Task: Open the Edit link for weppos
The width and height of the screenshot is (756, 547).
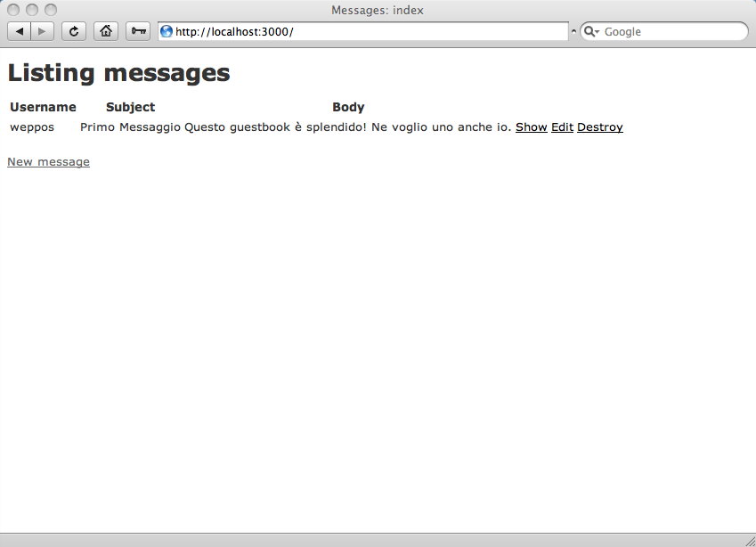Action: point(562,127)
